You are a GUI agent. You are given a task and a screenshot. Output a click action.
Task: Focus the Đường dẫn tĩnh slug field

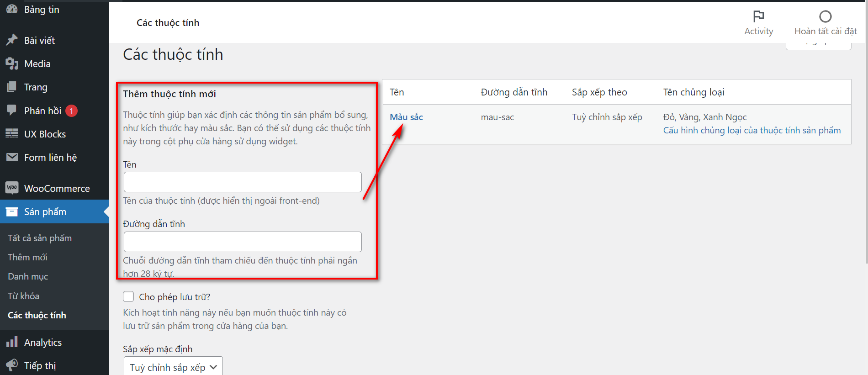pyautogui.click(x=243, y=242)
